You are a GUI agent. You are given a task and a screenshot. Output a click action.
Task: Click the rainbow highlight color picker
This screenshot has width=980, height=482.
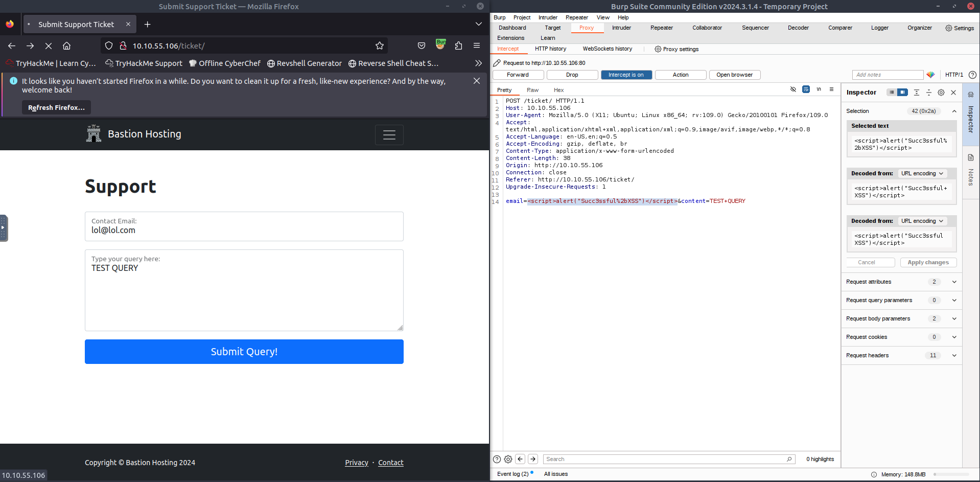(x=930, y=75)
